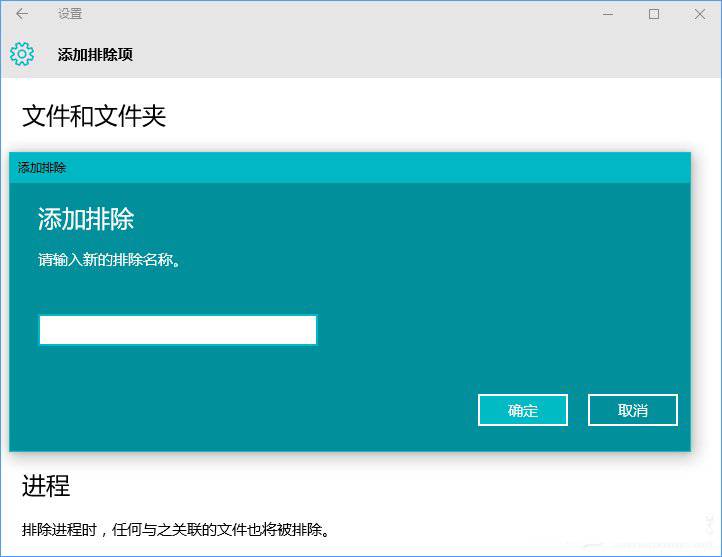The height and width of the screenshot is (557, 722).
Task: Focus the exclusion name text box
Action: coord(177,330)
